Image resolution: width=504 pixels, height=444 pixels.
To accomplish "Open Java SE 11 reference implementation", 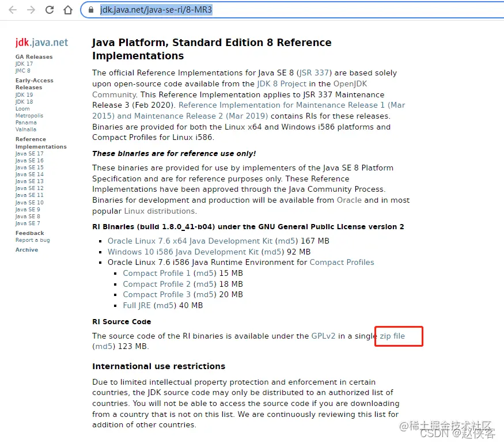I will point(29,195).
